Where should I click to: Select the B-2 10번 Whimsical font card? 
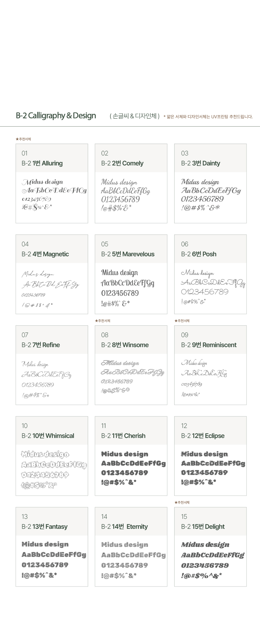[52, 456]
